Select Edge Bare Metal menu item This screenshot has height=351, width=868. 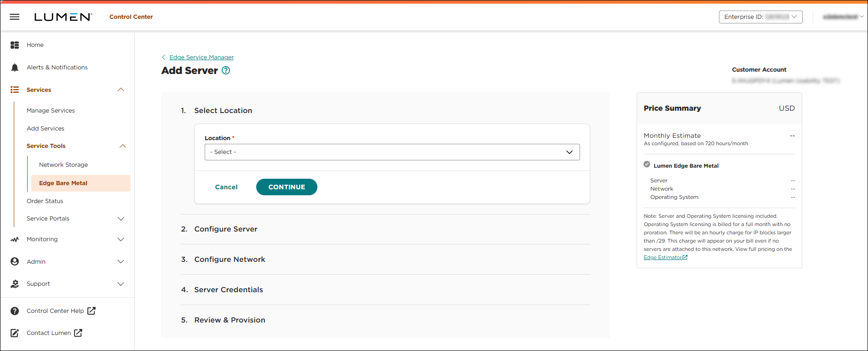[x=81, y=183]
